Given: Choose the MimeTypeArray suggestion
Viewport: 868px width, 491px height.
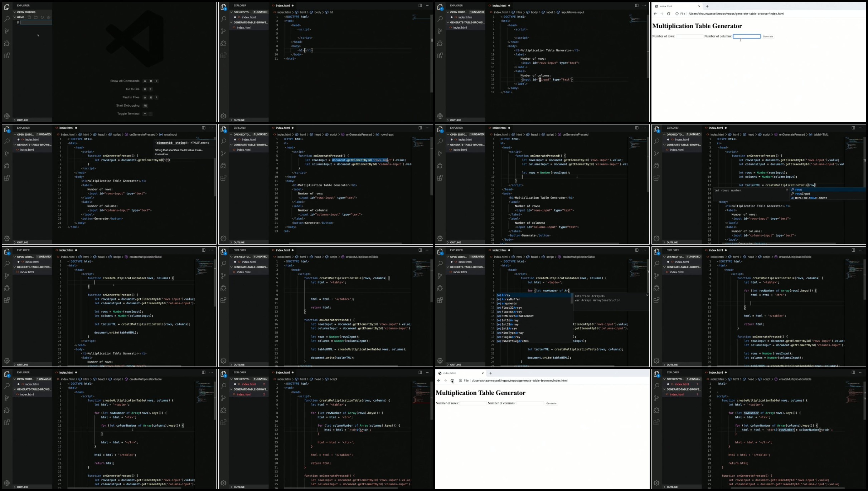Looking at the screenshot, I should pos(534,333).
